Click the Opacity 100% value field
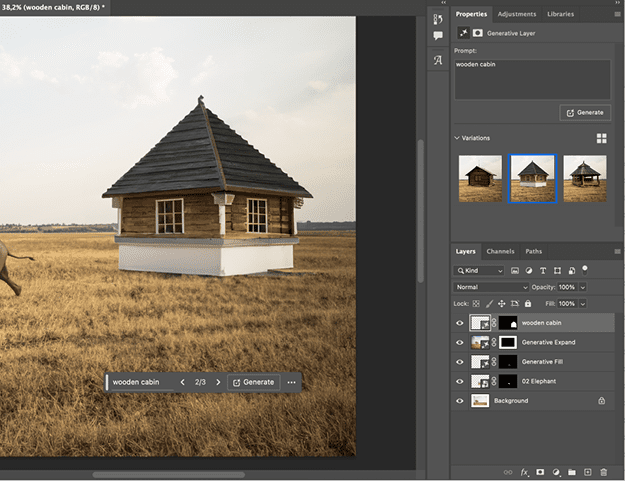This screenshot has height=481, width=625. tap(568, 287)
